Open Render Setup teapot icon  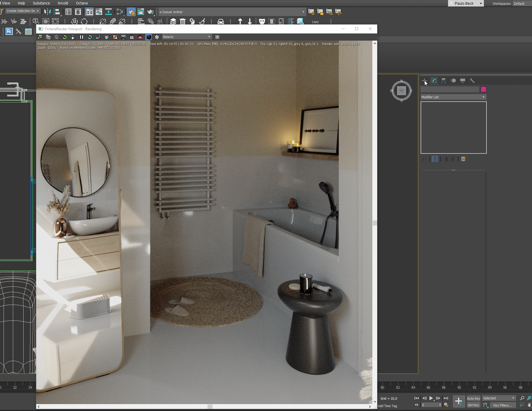click(x=131, y=12)
